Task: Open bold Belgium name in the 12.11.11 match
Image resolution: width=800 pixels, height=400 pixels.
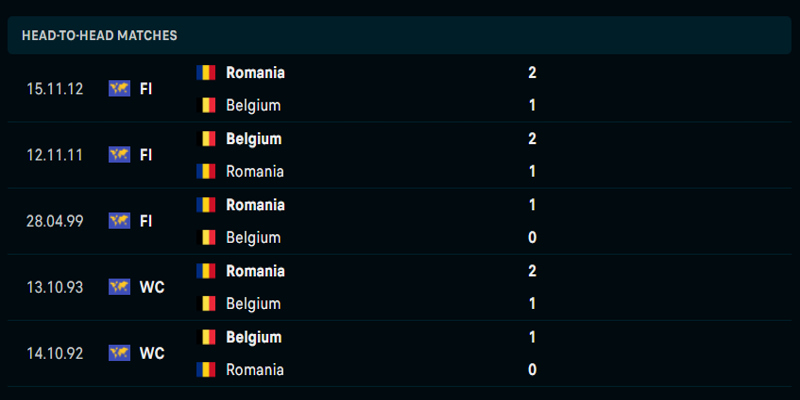Action: pyautogui.click(x=254, y=139)
